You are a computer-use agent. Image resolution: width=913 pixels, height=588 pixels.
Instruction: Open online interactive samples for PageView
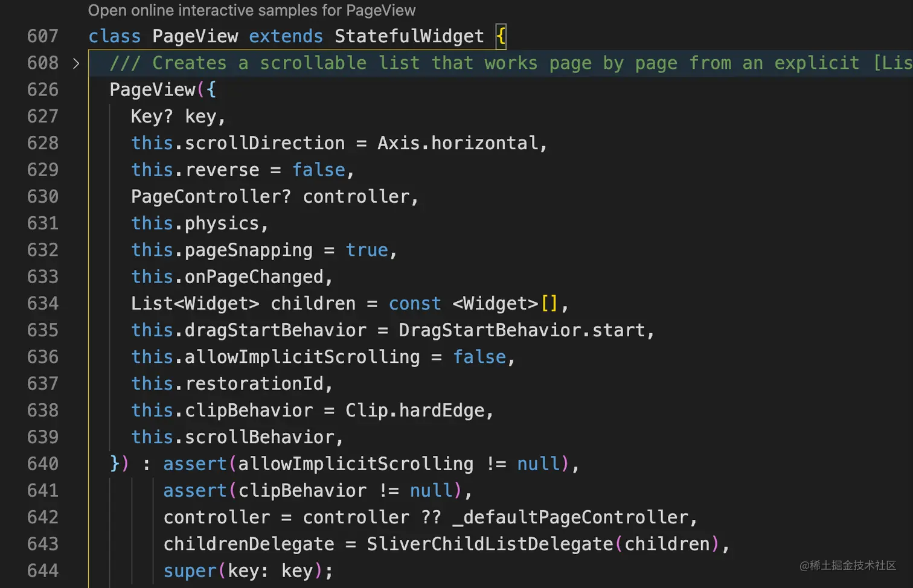coord(252,10)
